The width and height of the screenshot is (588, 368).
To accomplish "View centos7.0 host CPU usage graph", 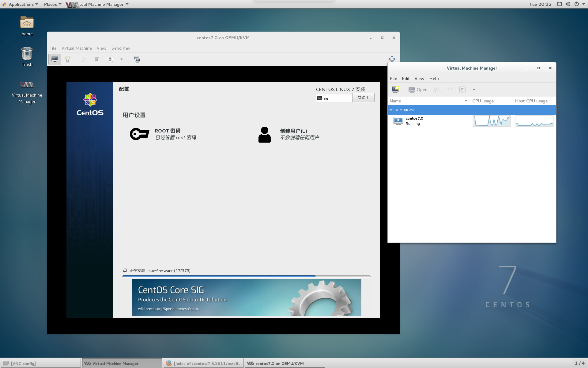I will click(x=534, y=121).
